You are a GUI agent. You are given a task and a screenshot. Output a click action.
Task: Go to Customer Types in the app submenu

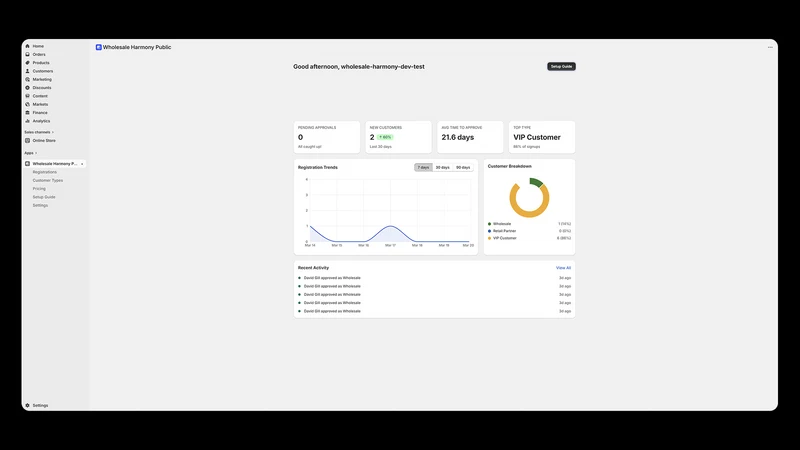coord(48,180)
